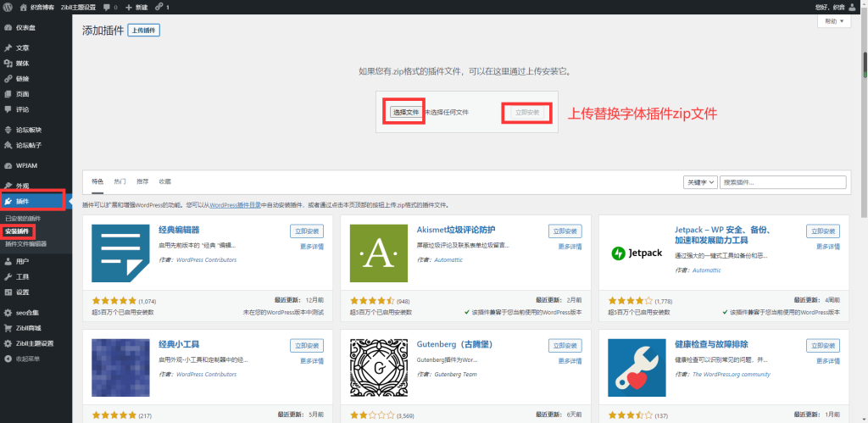Click the 设置 settings icon in sidebar

click(x=8, y=292)
